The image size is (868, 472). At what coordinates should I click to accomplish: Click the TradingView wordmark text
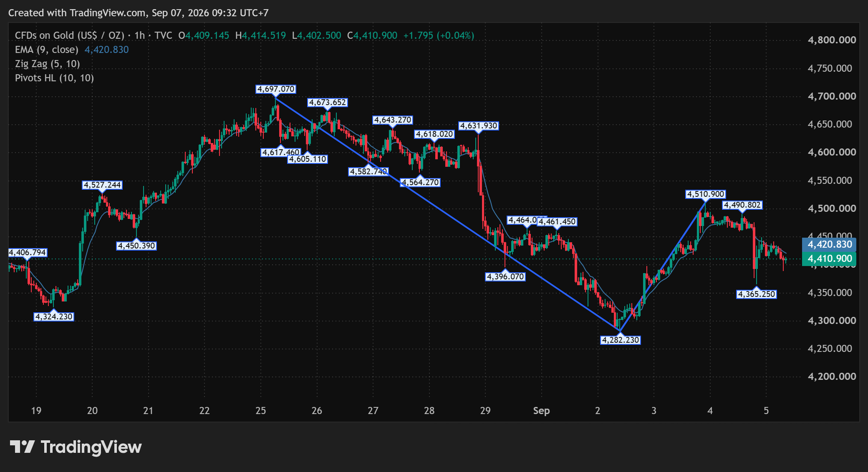91,447
